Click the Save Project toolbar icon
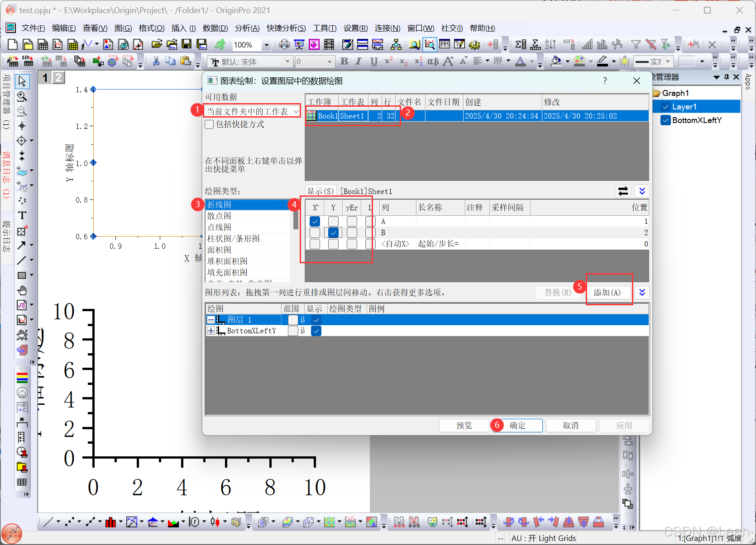Image resolution: width=756 pixels, height=545 pixels. (x=187, y=44)
